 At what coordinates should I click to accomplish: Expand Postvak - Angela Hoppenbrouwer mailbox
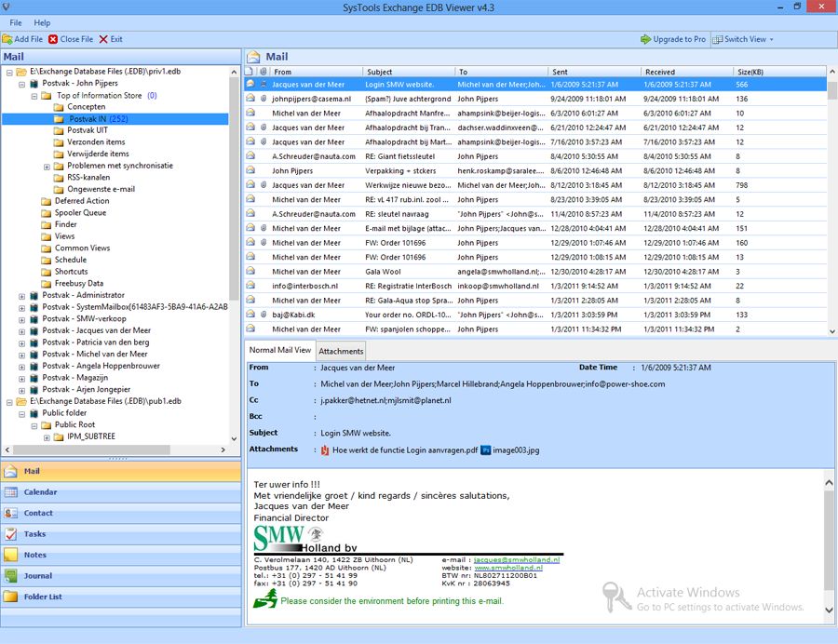pos(22,367)
